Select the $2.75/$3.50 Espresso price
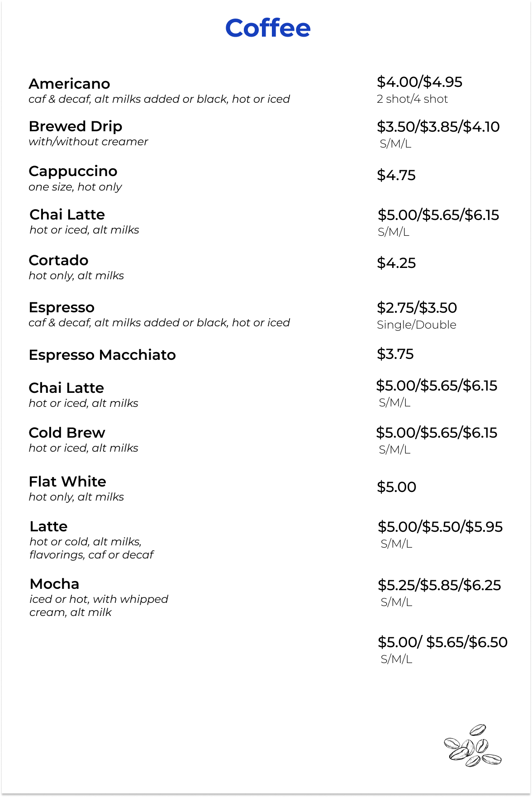The width and height of the screenshot is (532, 797). [x=417, y=308]
